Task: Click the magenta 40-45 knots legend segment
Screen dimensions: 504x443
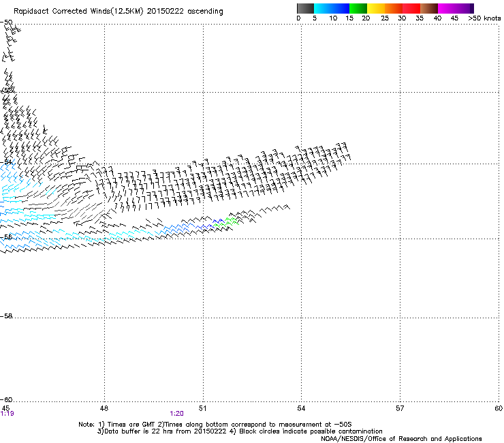Action: (x=447, y=8)
